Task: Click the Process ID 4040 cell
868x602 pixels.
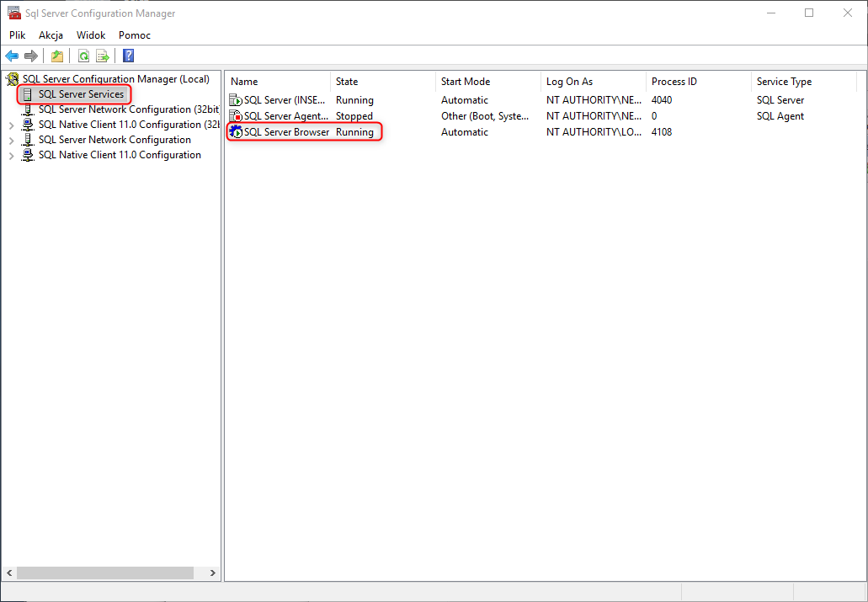Action: coord(662,100)
